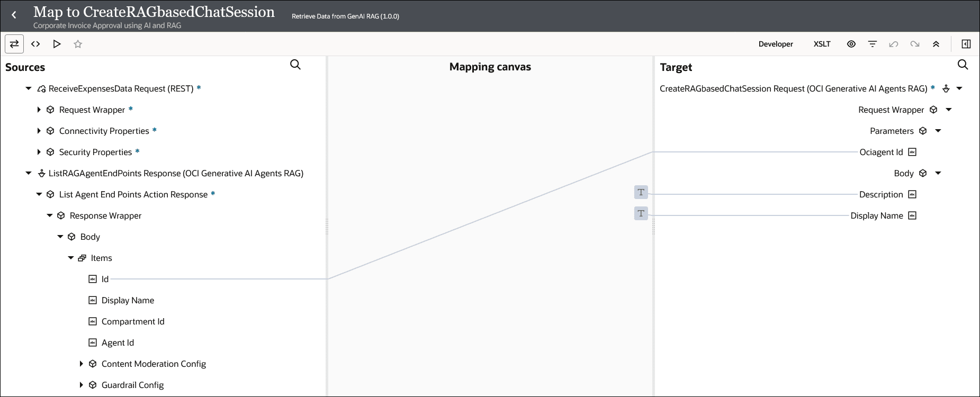Select target Description element
980x397 pixels.
point(881,194)
